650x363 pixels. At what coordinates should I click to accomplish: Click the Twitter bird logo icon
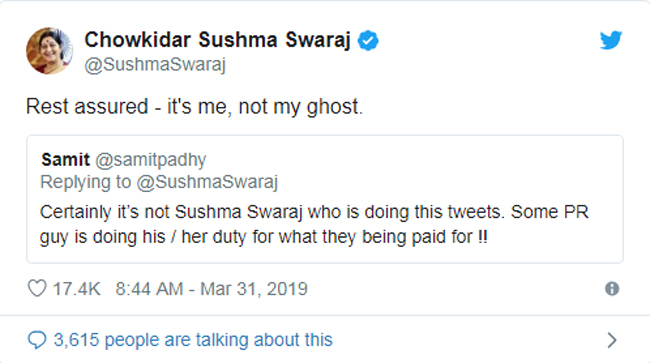pyautogui.click(x=611, y=40)
